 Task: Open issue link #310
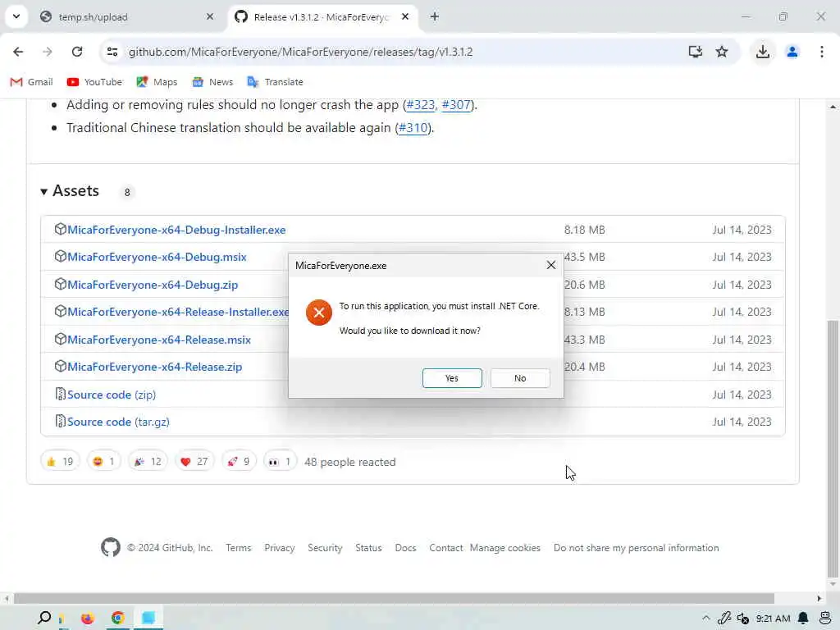(x=413, y=128)
